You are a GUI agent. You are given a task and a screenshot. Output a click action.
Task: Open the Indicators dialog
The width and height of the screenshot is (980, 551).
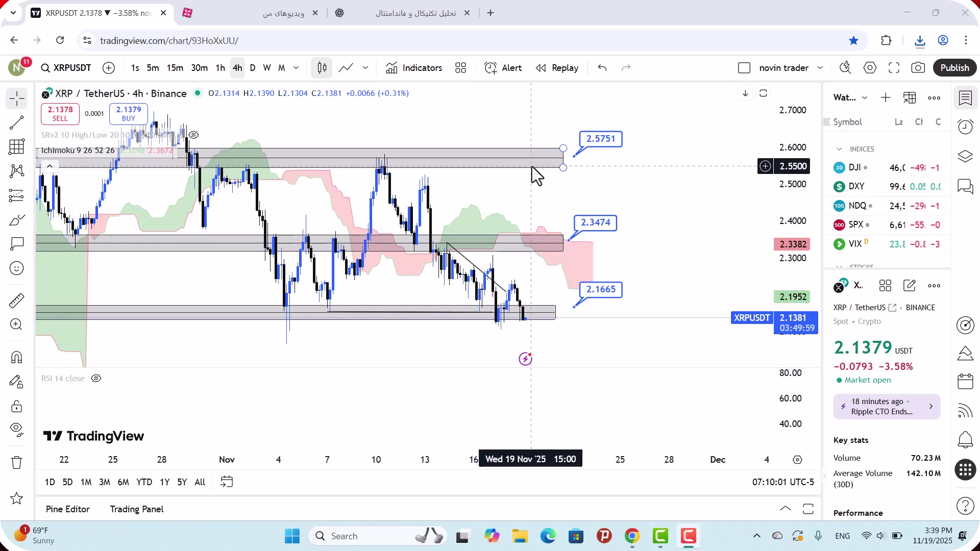pos(414,68)
